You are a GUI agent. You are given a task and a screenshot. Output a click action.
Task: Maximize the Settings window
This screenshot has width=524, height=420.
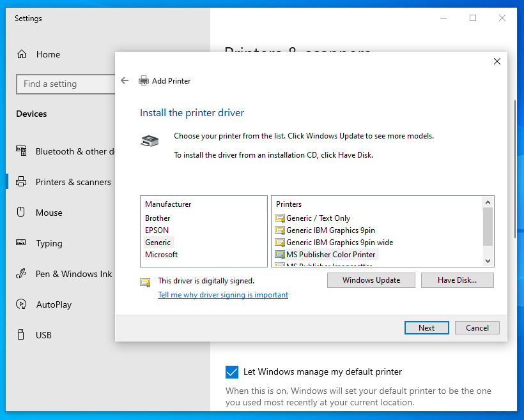click(472, 18)
